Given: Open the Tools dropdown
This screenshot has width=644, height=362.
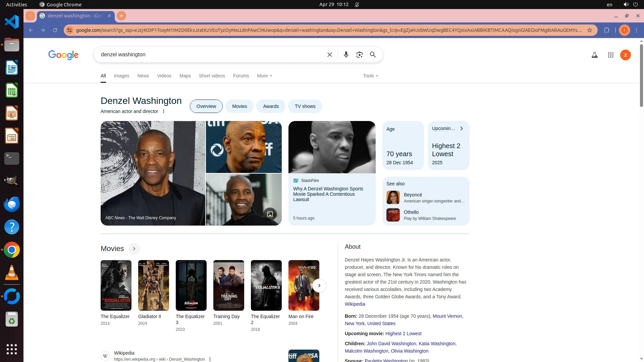Looking at the screenshot, I should pyautogui.click(x=370, y=76).
